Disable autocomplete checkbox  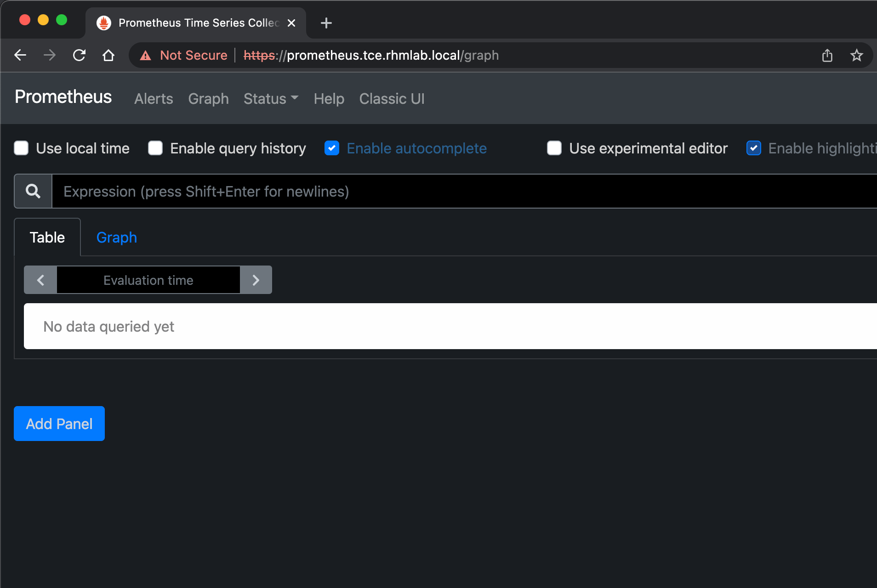[x=332, y=148]
